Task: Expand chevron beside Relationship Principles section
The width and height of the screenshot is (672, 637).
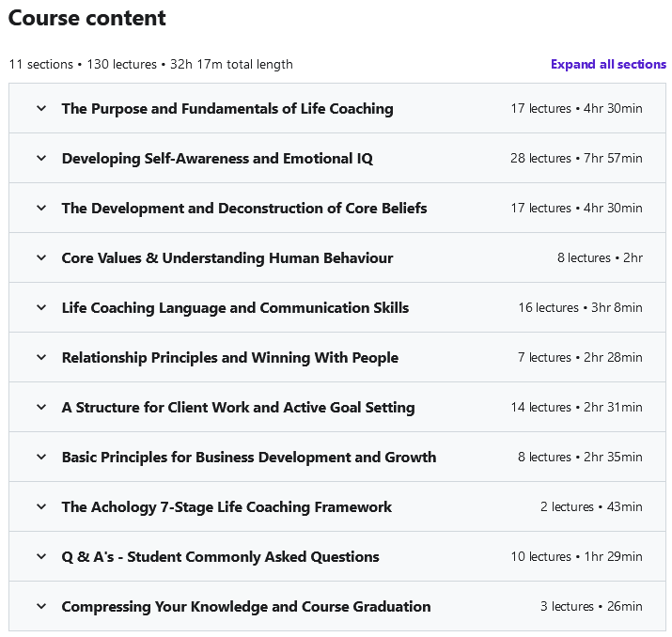Action: coord(41,357)
